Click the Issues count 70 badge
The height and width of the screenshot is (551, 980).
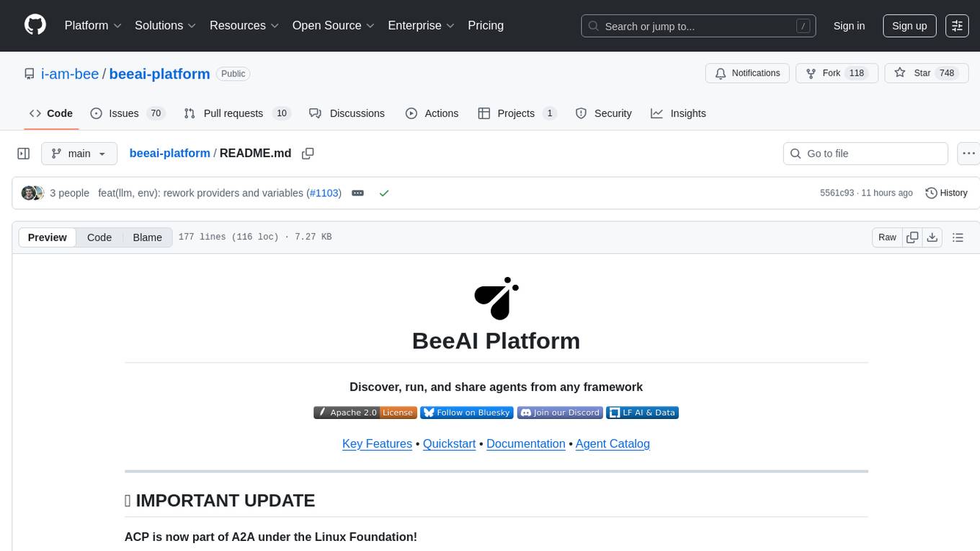pos(155,113)
